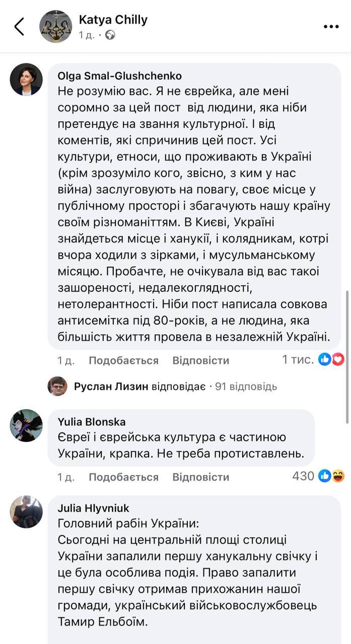The width and height of the screenshot is (351, 644).
Task: Open Yulia Blonska's avatar
Action: point(26,425)
